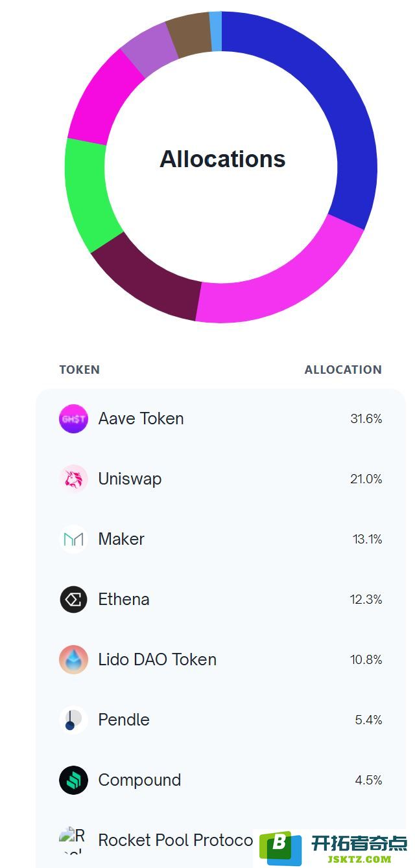415x868 pixels.
Task: Select the brown donut segment
Action: click(x=189, y=34)
